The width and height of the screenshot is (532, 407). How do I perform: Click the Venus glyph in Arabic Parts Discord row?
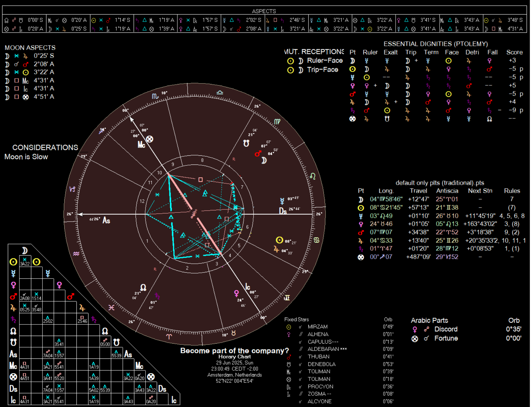[x=415, y=330]
